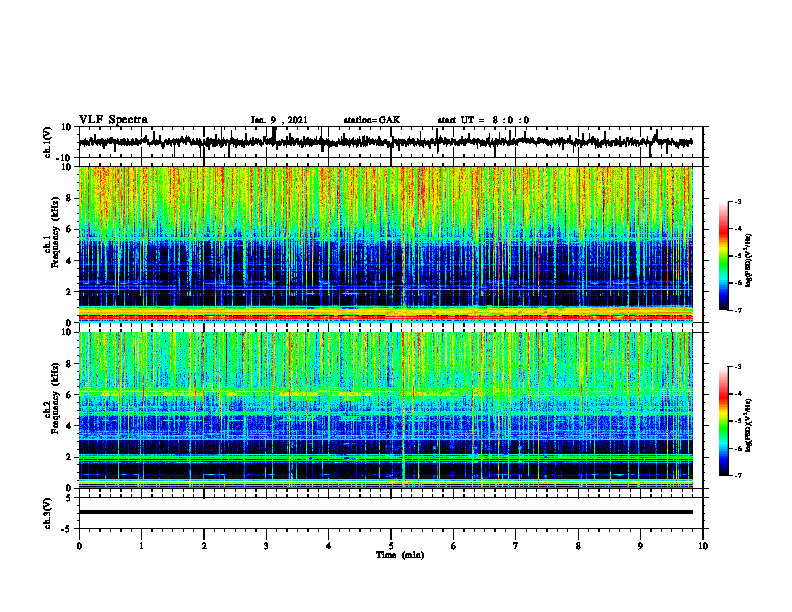This screenshot has width=792, height=612.
Task: Click the "8" kHz tick on ch.2 frequency axis
Action: pos(70,364)
